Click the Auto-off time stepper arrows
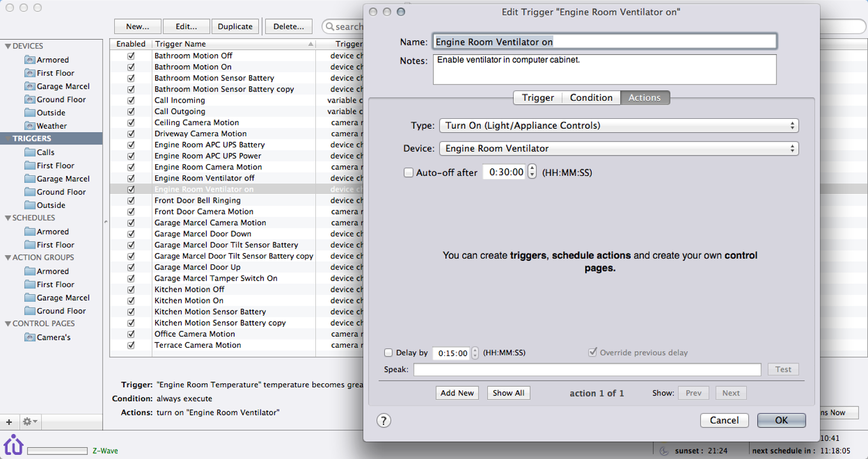The height and width of the screenshot is (459, 868). click(x=532, y=172)
